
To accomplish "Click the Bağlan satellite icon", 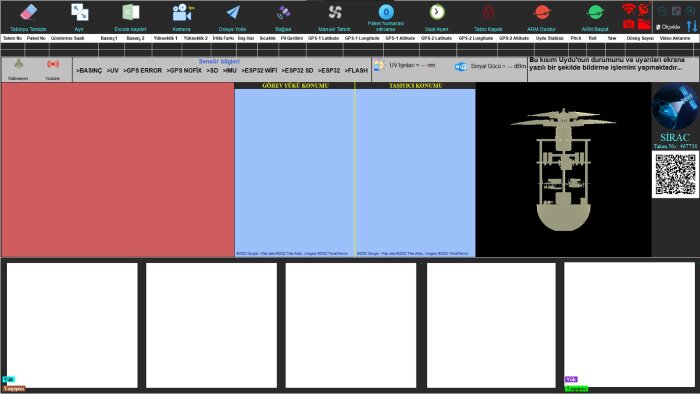I will pyautogui.click(x=283, y=12).
